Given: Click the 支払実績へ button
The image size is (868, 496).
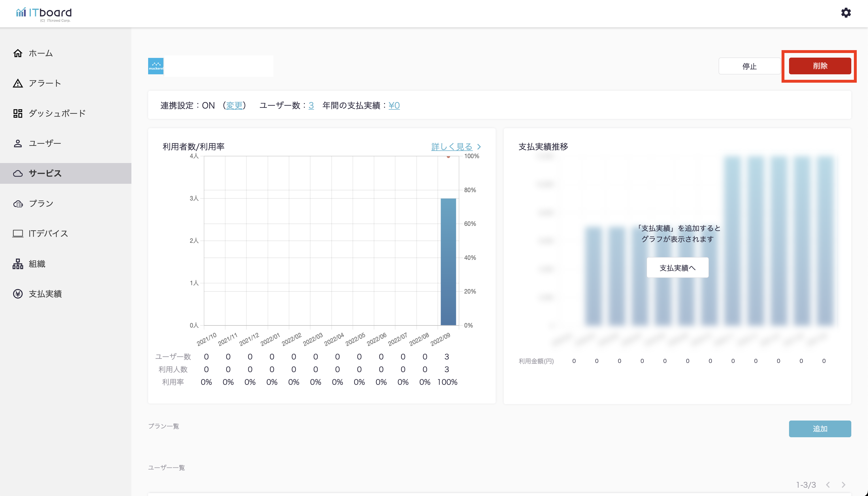Looking at the screenshot, I should coord(677,268).
